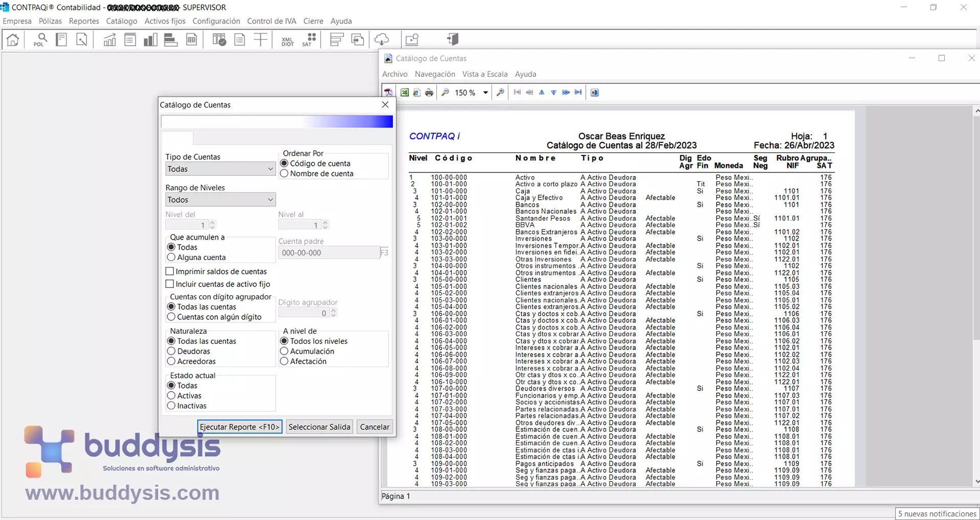Click the growth chart with arrow icon
Screen dimensions: 980x520
[x=109, y=39]
